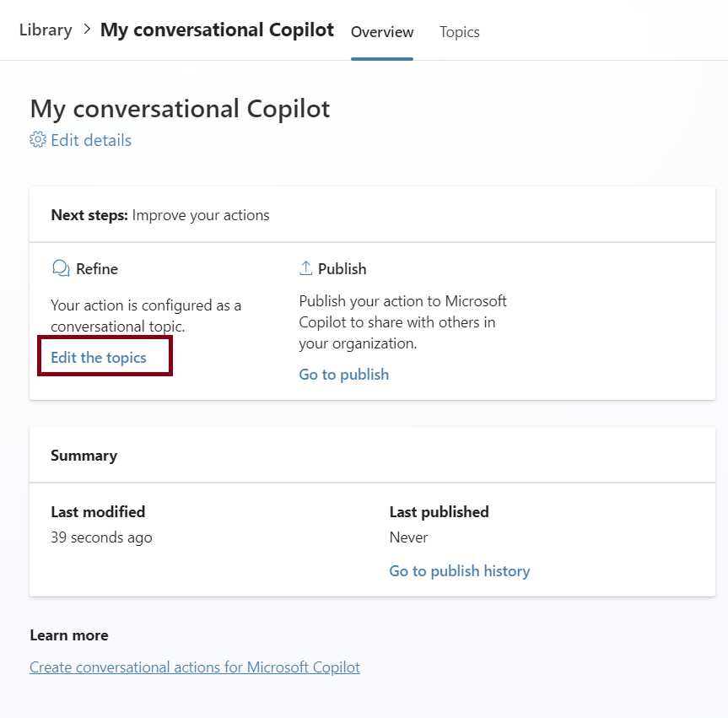Click the Learn more heading
The height and width of the screenshot is (718, 728).
tap(69, 635)
